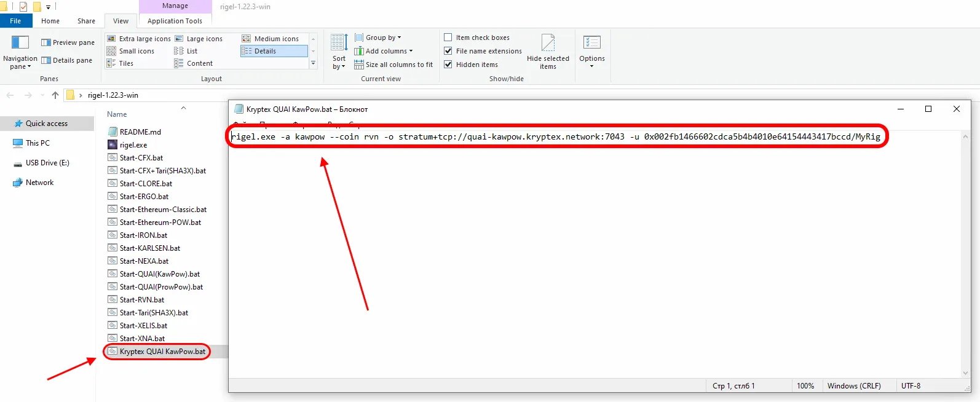Uncheck Hidden items checkbox

tap(448, 65)
